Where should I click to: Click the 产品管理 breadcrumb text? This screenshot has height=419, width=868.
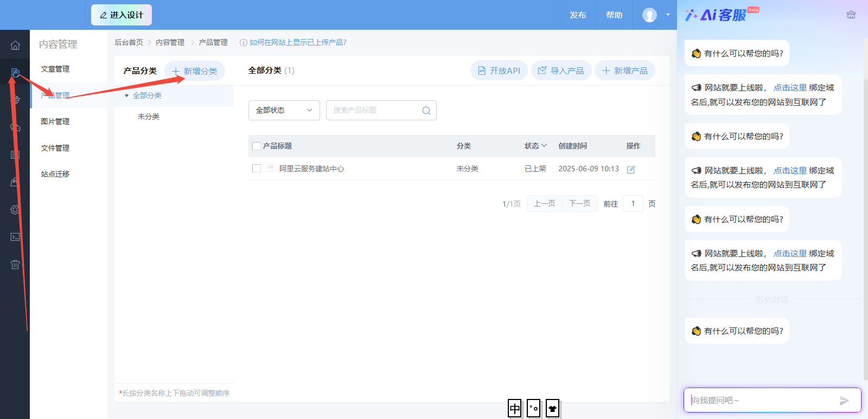(213, 42)
